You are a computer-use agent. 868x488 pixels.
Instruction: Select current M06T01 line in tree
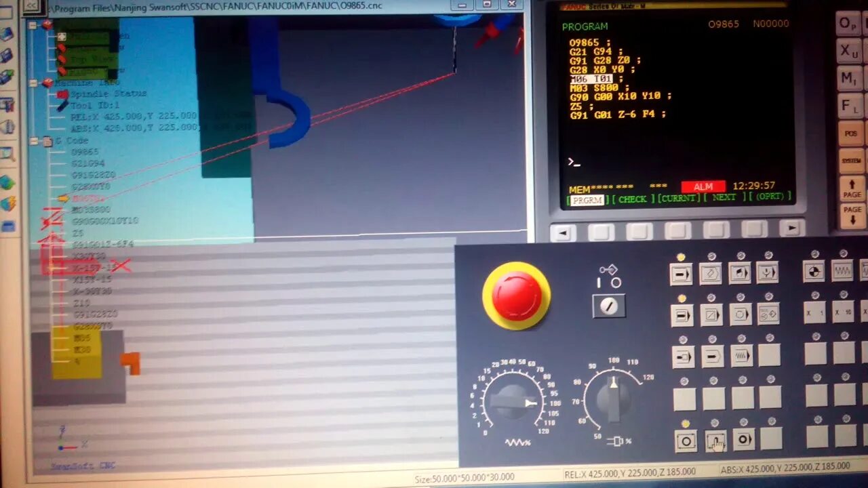tap(89, 199)
